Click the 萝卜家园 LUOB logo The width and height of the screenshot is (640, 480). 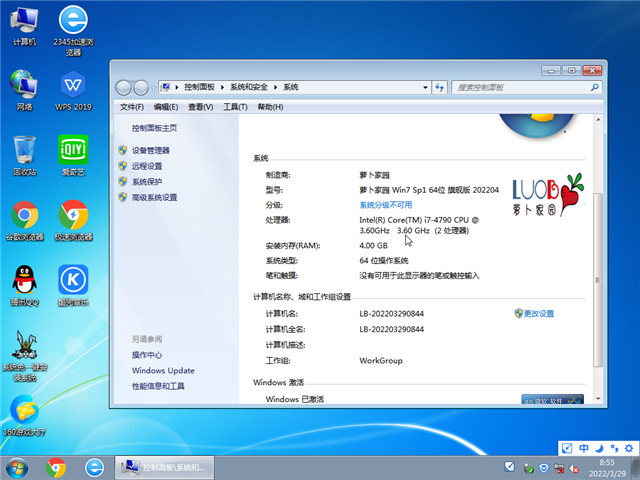pyautogui.click(x=548, y=195)
